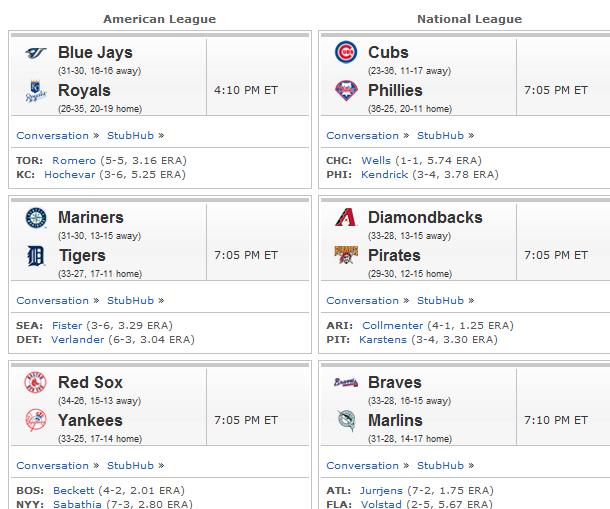Image resolution: width=610 pixels, height=509 pixels.
Task: Open Collmenter's player link
Action: click(x=393, y=325)
